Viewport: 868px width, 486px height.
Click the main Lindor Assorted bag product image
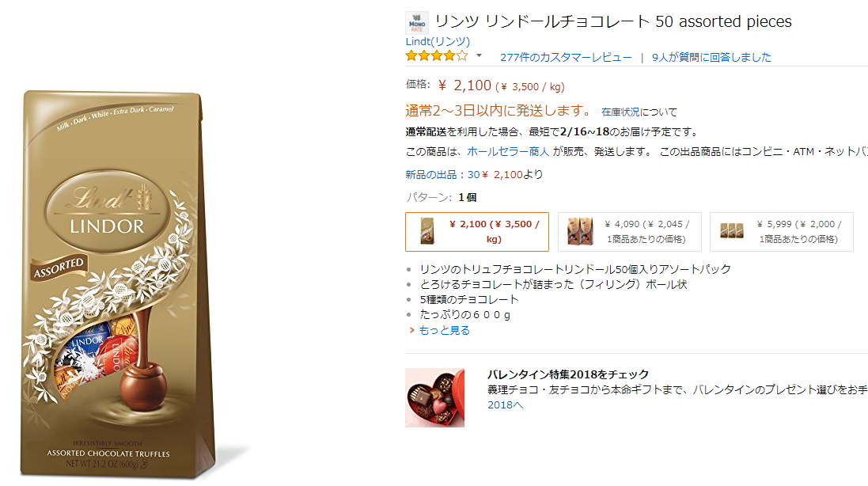pos(118,285)
